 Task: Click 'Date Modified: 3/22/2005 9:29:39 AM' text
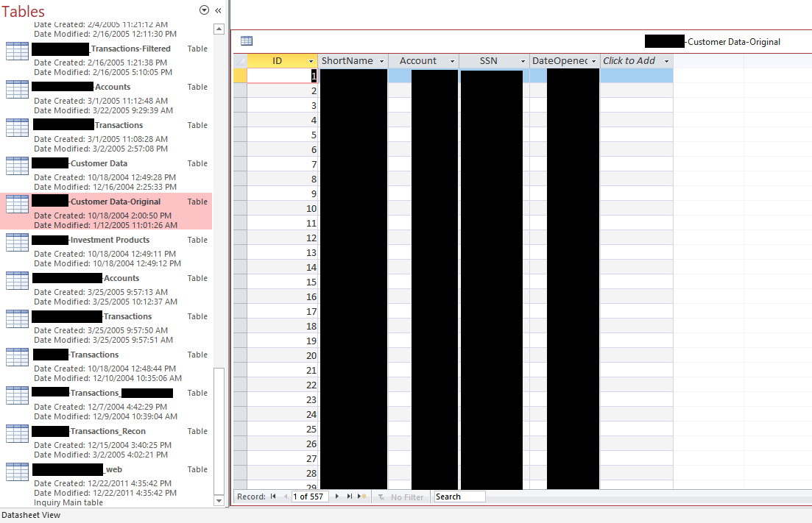point(104,110)
